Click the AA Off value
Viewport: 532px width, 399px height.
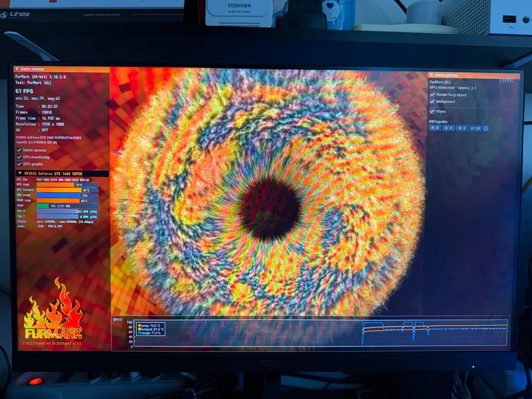[45, 130]
